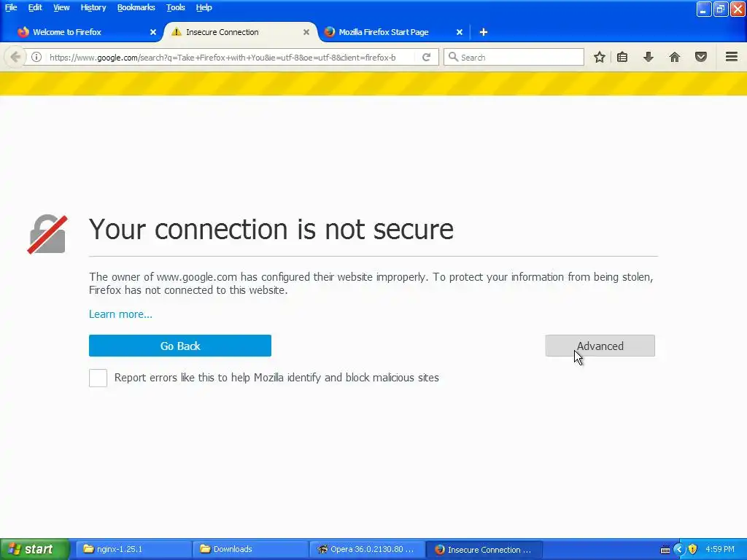This screenshot has width=747, height=560.
Task: Open the Windows start button
Action: [35, 549]
